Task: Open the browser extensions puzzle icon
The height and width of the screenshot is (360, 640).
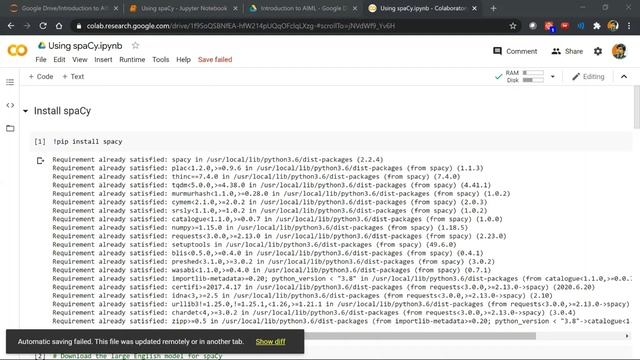Action: point(597,26)
